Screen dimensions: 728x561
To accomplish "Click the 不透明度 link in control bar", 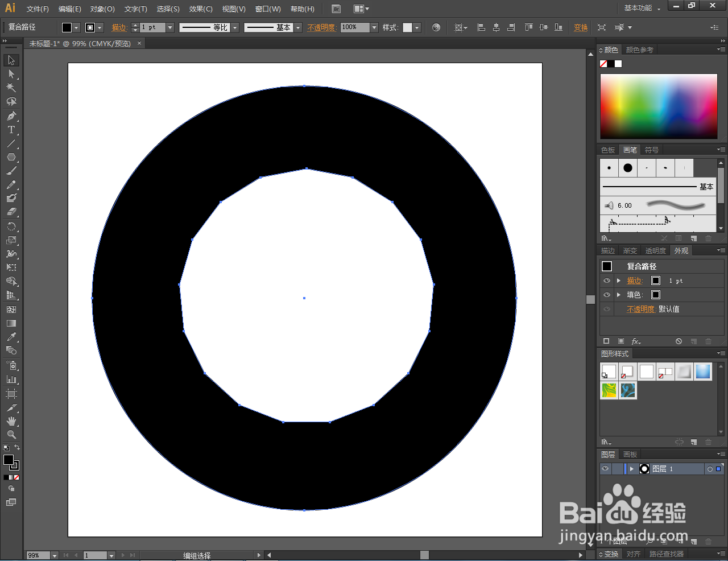I will (321, 27).
